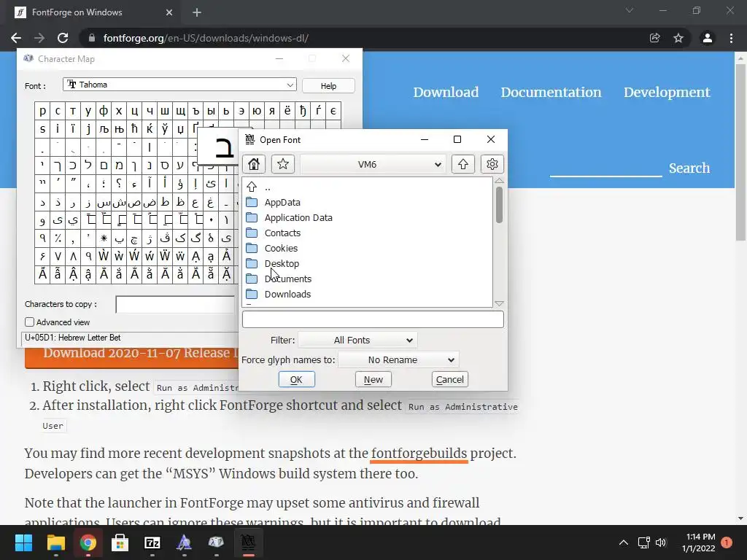Screen dimensions: 747x560
Task: Open the Tahoma font dropdown in Character Map
Action: (179, 85)
